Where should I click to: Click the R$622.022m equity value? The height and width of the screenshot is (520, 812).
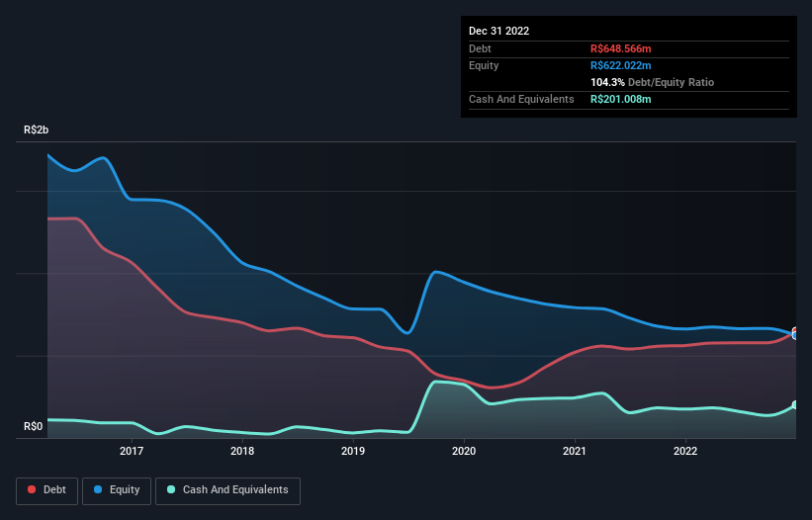pyautogui.click(x=621, y=65)
